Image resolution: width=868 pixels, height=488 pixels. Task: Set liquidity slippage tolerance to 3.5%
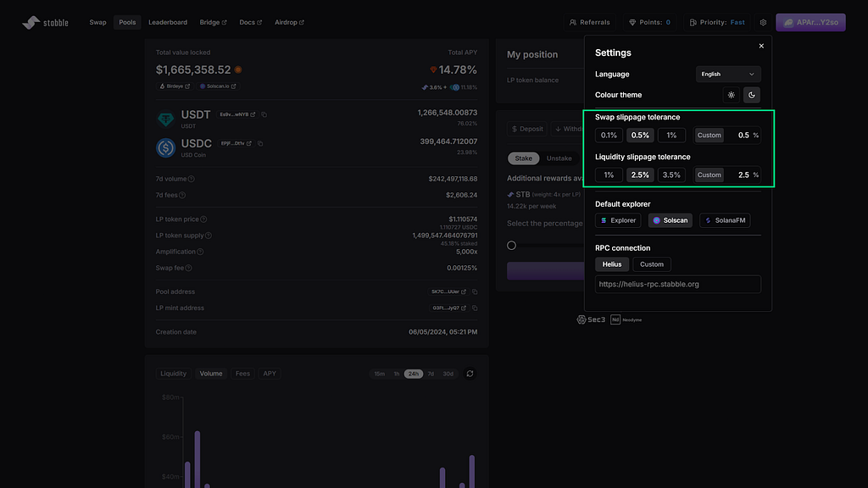pos(671,175)
